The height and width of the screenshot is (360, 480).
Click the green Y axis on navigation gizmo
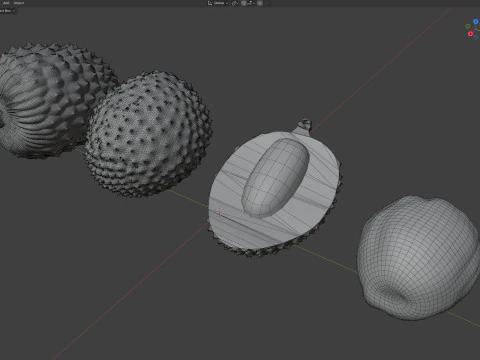coord(468,26)
